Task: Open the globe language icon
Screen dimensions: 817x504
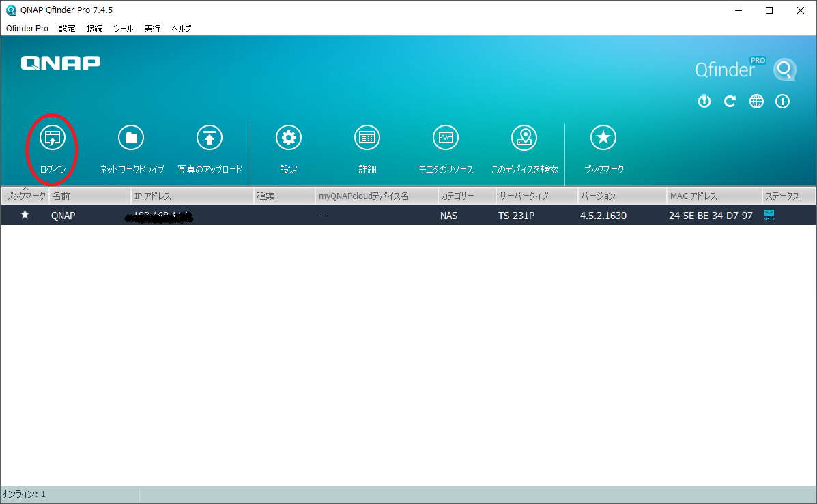Action: (756, 101)
